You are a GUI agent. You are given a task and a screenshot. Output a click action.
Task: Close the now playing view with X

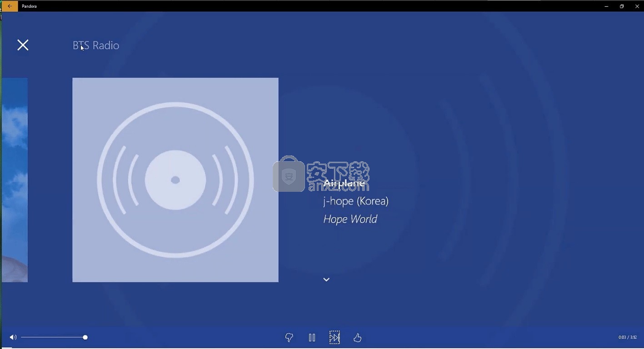(23, 45)
